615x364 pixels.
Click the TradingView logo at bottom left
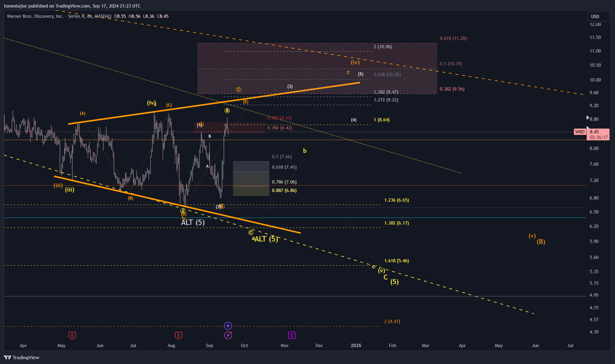(21, 357)
